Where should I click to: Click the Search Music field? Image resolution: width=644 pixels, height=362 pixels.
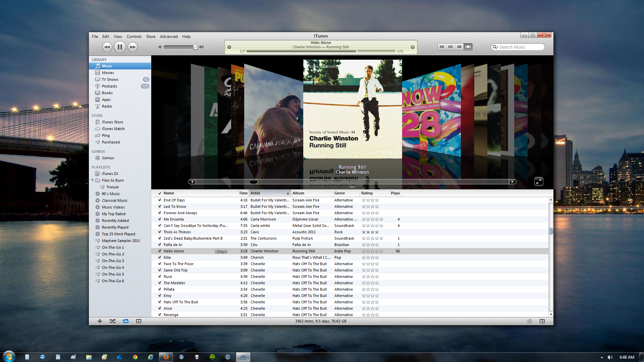click(518, 47)
